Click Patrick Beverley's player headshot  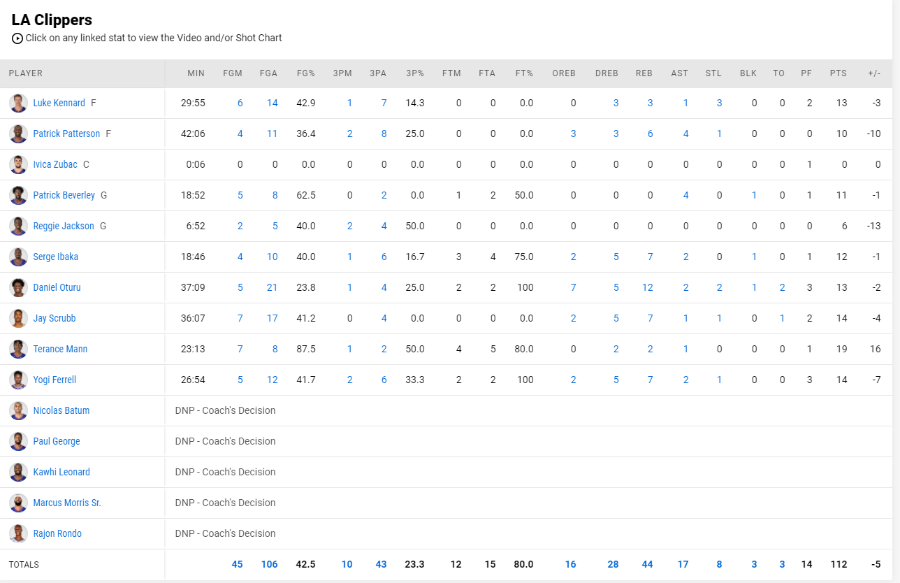click(x=18, y=195)
